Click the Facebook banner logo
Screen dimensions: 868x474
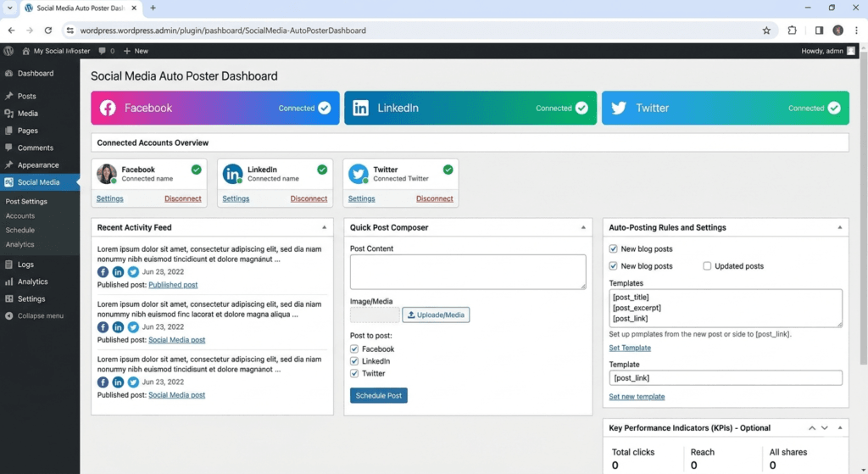(108, 108)
